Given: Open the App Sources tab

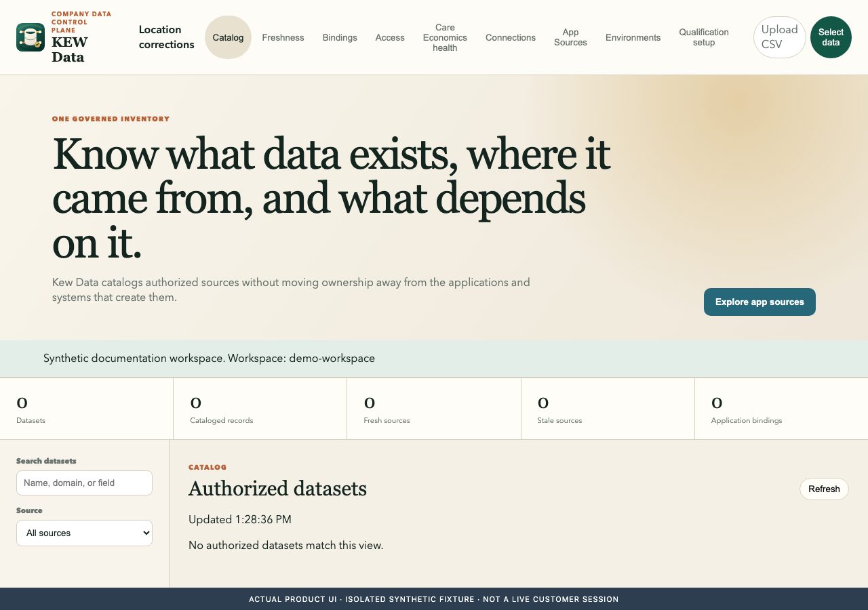Looking at the screenshot, I should (570, 37).
